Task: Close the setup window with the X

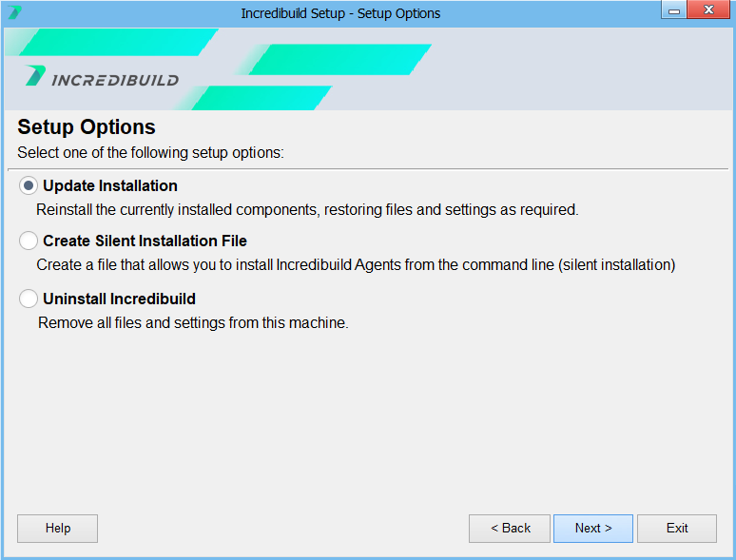Action: click(x=710, y=11)
